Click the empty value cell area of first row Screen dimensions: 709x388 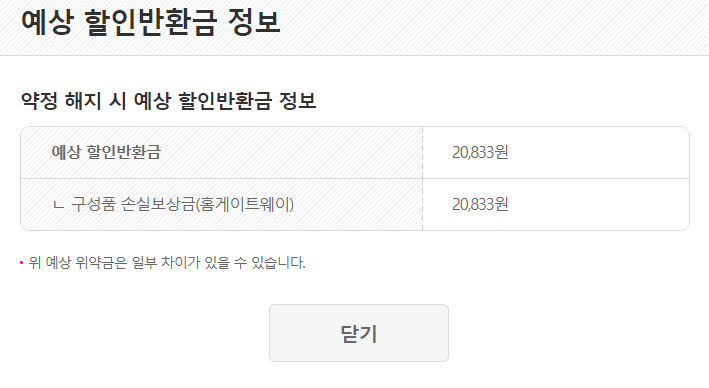pos(597,153)
